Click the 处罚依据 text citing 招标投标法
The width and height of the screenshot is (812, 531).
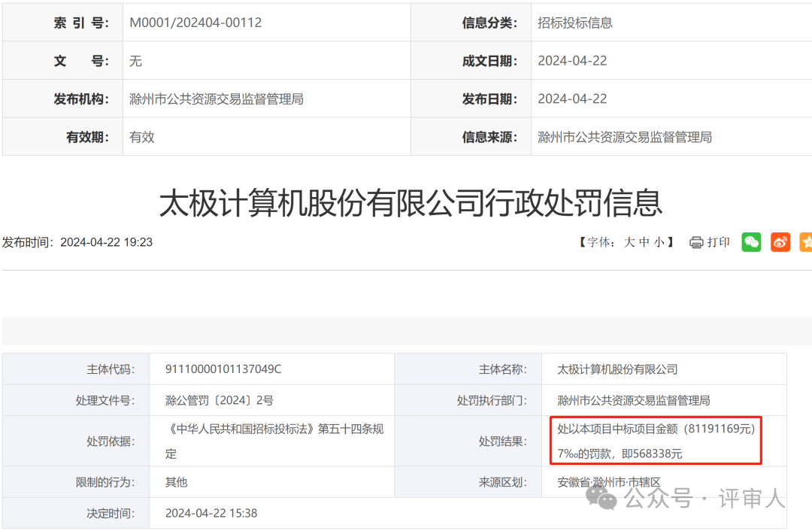[274, 441]
